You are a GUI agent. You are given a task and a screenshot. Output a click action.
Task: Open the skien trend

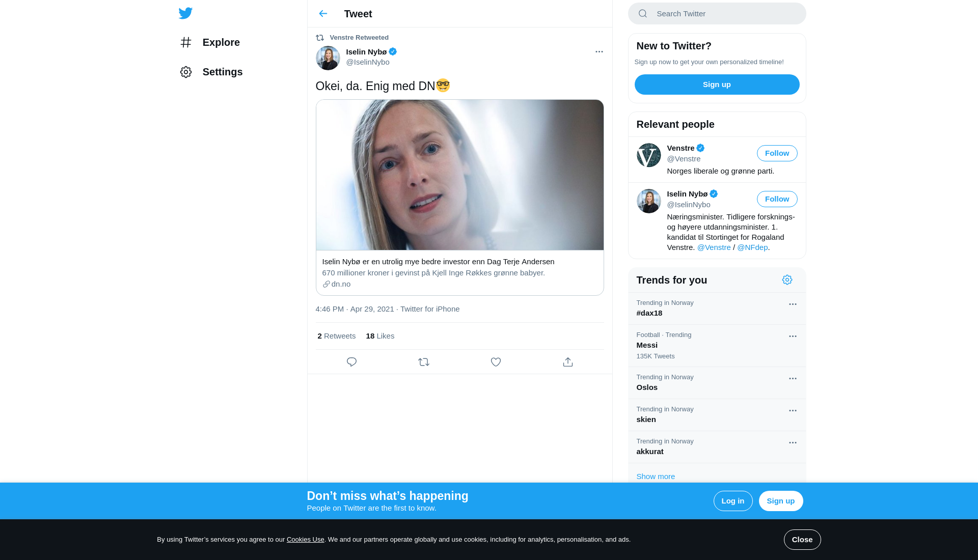[717, 415]
